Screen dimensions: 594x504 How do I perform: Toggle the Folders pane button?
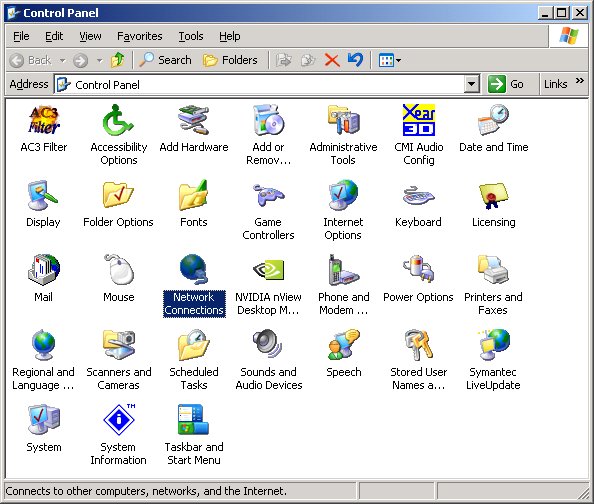click(230, 60)
